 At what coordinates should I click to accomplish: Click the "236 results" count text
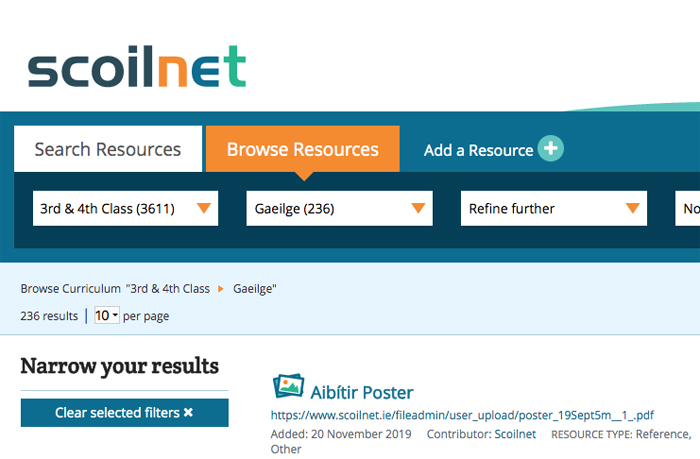pos(49,316)
